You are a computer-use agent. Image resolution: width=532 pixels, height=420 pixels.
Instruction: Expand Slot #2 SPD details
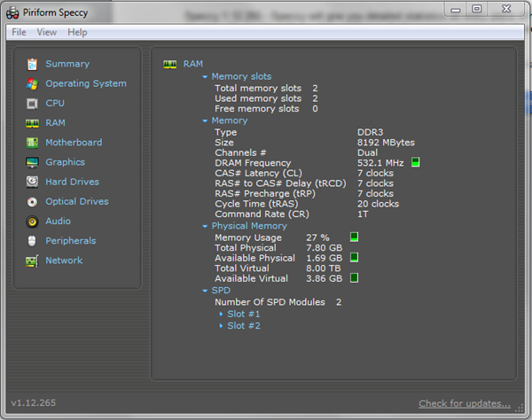(x=243, y=326)
